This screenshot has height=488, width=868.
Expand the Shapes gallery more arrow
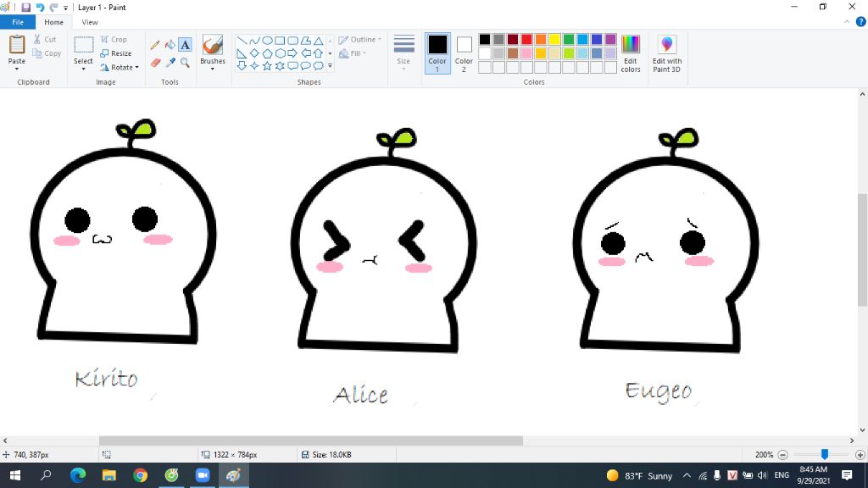[x=330, y=66]
